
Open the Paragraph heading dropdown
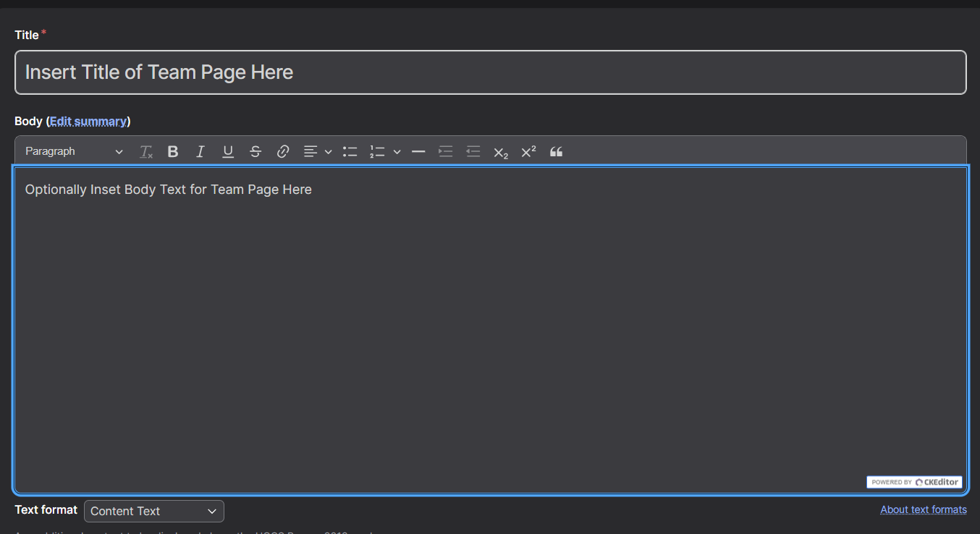pyautogui.click(x=74, y=152)
